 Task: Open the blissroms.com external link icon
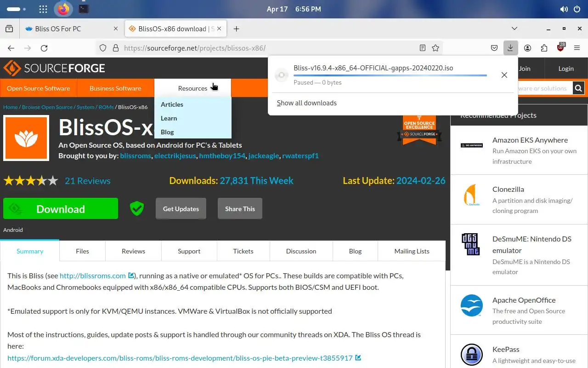click(x=131, y=276)
